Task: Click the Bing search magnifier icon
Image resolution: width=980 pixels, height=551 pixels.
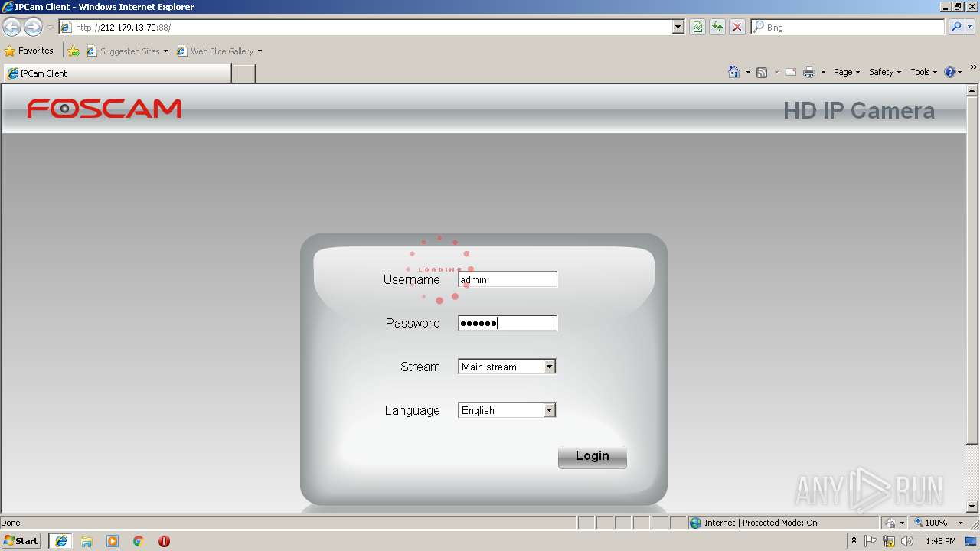Action: [x=956, y=27]
